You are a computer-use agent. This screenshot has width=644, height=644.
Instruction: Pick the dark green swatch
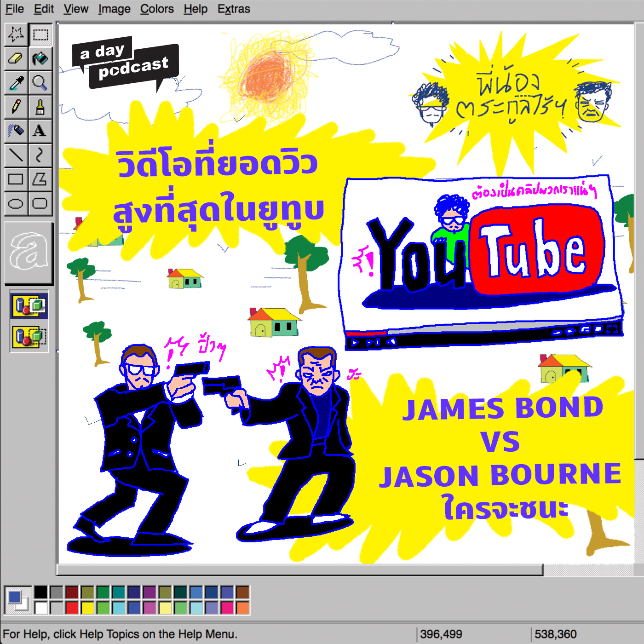(x=103, y=592)
